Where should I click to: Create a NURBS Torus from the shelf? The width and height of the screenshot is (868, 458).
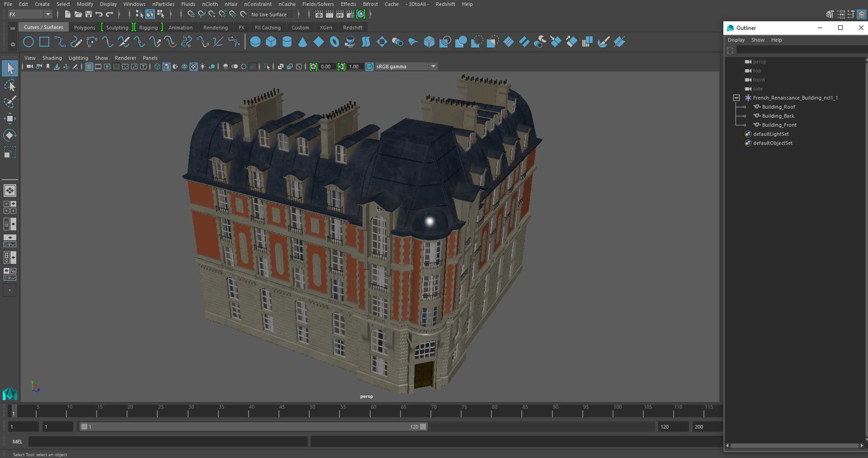(335, 42)
